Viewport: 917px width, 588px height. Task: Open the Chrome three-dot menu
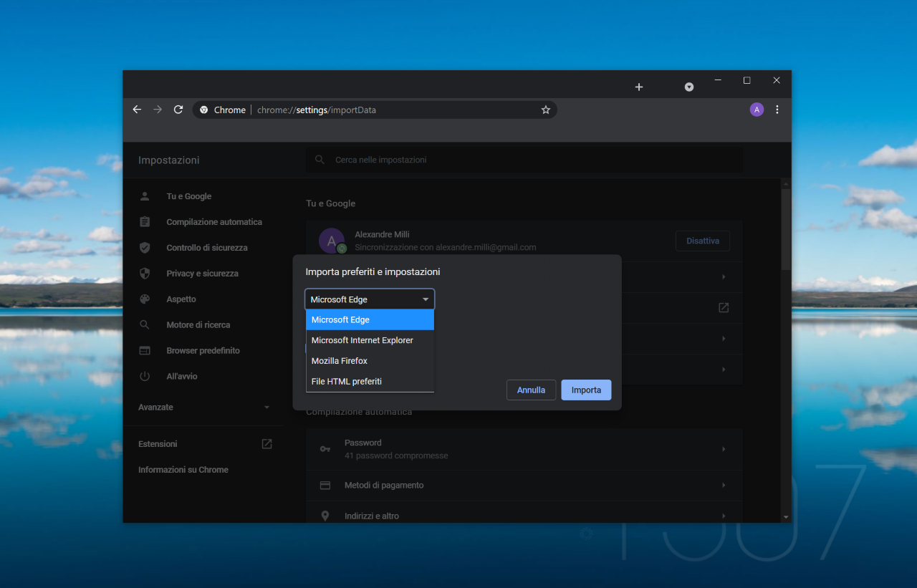point(777,110)
